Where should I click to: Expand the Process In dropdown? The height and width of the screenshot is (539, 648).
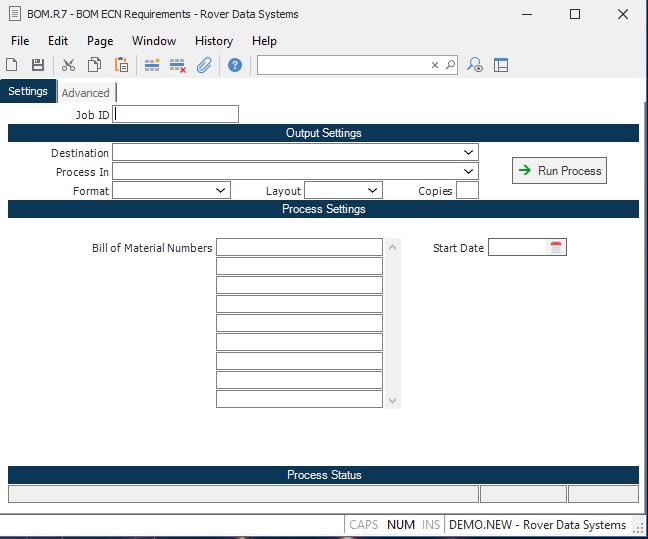(469, 171)
